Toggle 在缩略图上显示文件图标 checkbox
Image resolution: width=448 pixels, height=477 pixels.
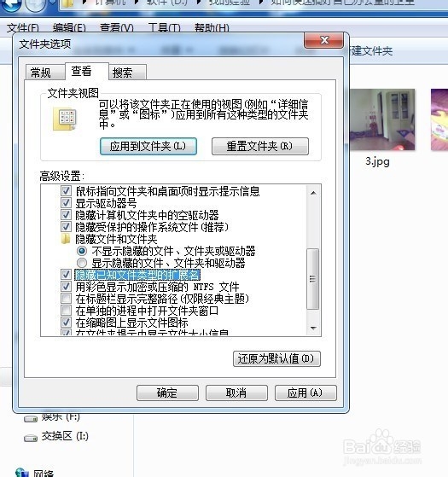point(66,323)
